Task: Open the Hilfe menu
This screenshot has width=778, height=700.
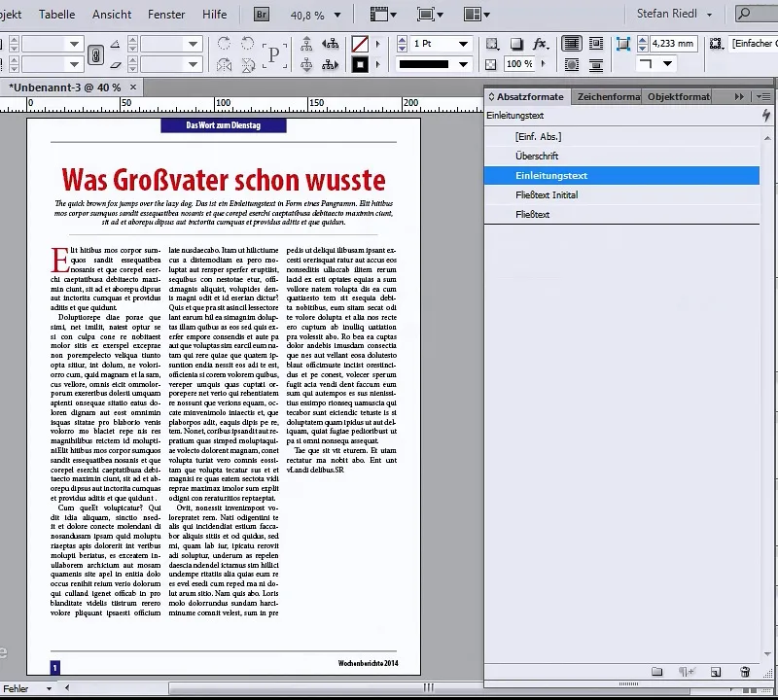Action: click(214, 15)
